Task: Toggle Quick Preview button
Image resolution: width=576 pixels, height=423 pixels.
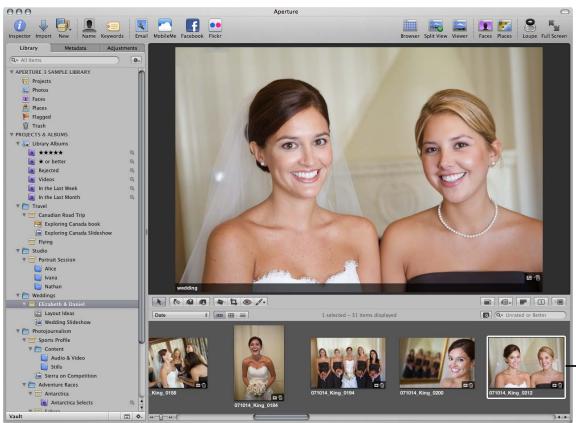Action: coord(559,302)
